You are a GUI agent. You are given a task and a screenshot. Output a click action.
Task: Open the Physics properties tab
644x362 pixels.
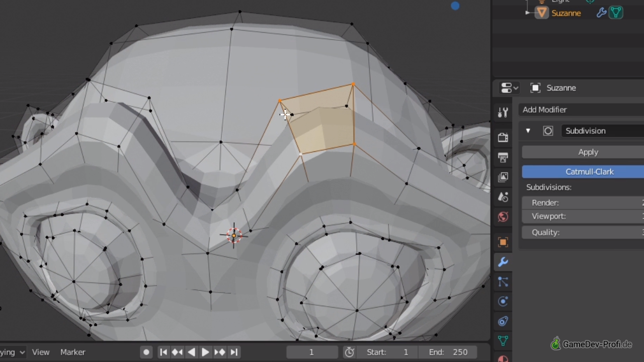pyautogui.click(x=503, y=301)
